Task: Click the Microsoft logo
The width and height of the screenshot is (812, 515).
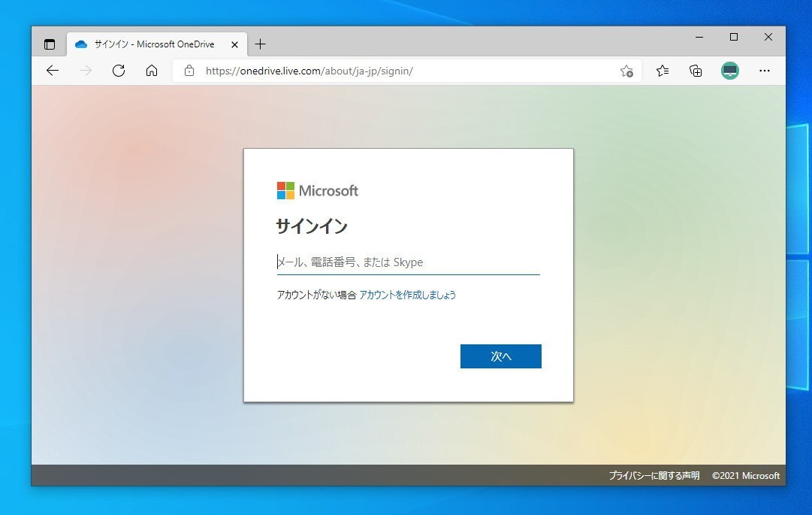Action: pyautogui.click(x=318, y=191)
